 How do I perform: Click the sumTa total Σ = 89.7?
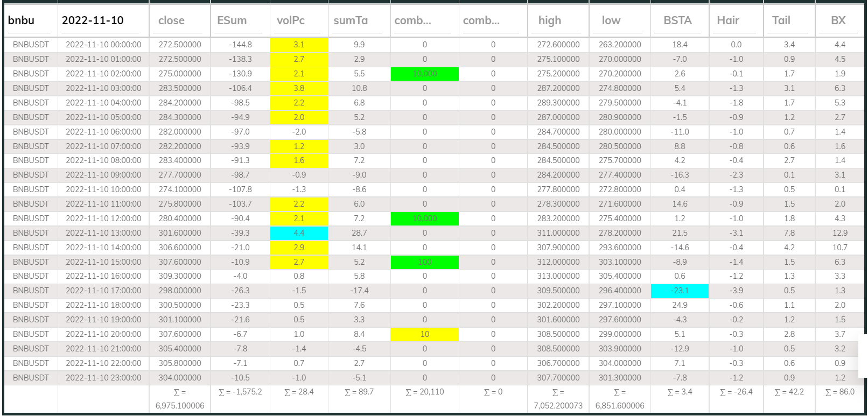tap(359, 392)
